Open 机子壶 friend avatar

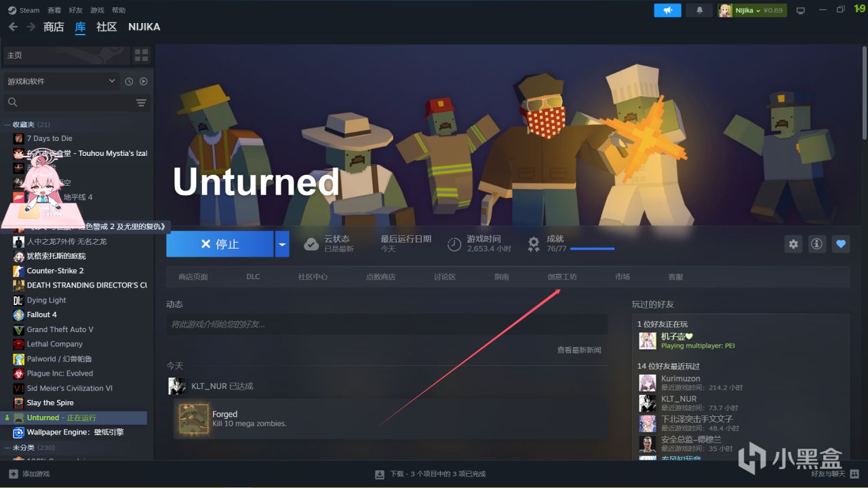point(648,340)
